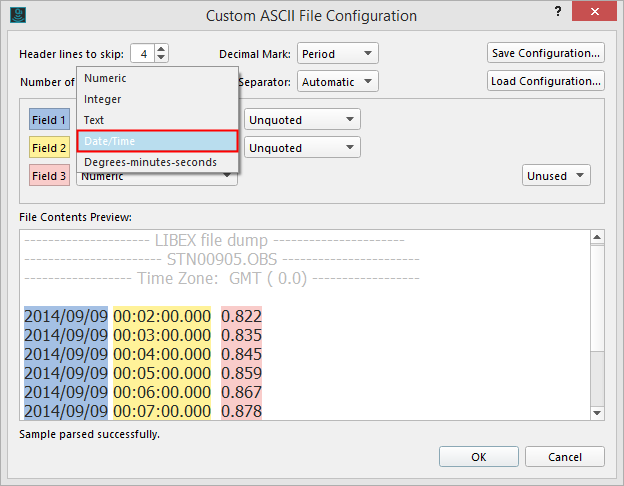
Task: Decrease header lines to skip value
Action: click(x=162, y=58)
